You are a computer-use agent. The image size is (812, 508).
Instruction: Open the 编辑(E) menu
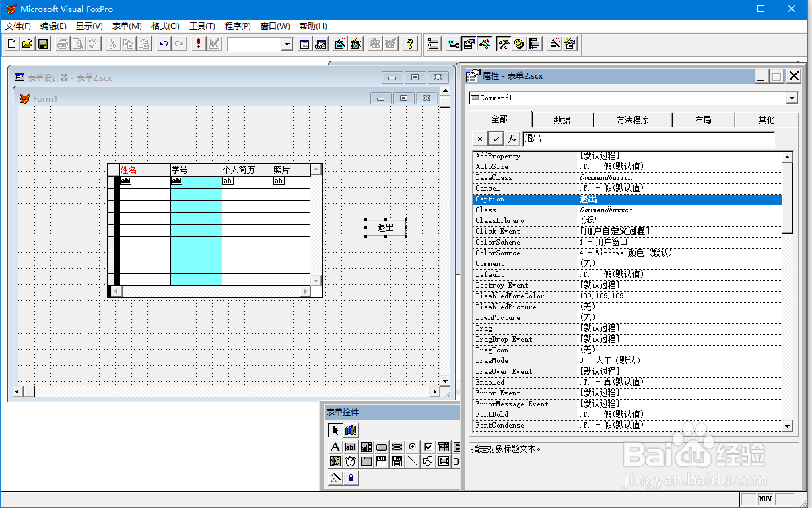[x=53, y=26]
